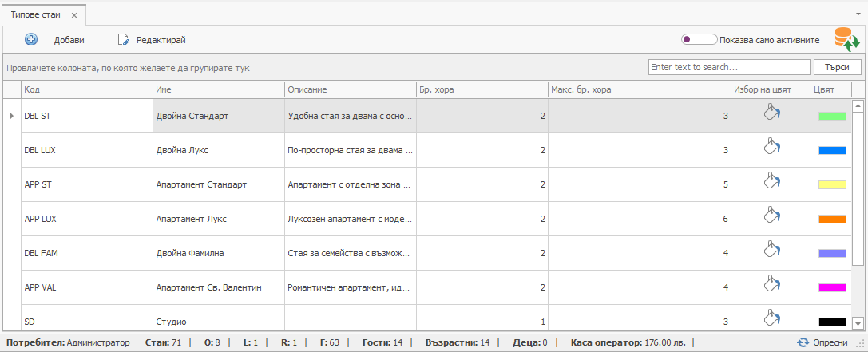The height and width of the screenshot is (352, 868).
Task: Toggle the 'Показва само активните' switch
Action: point(698,39)
